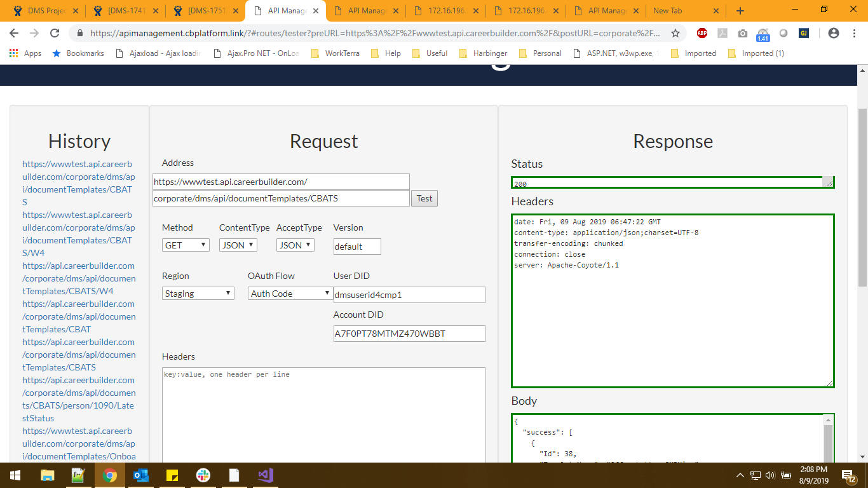Switch to the first 172.16.196 tab
868x488 pixels.
click(445, 11)
